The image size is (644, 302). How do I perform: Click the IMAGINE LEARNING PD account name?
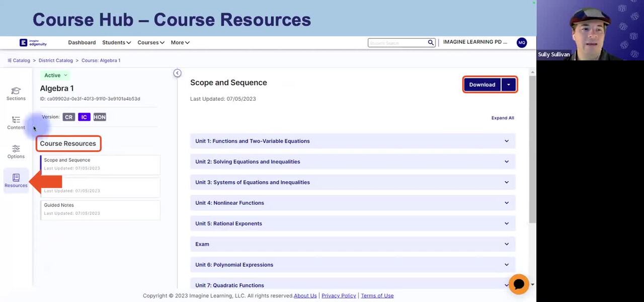(x=475, y=42)
